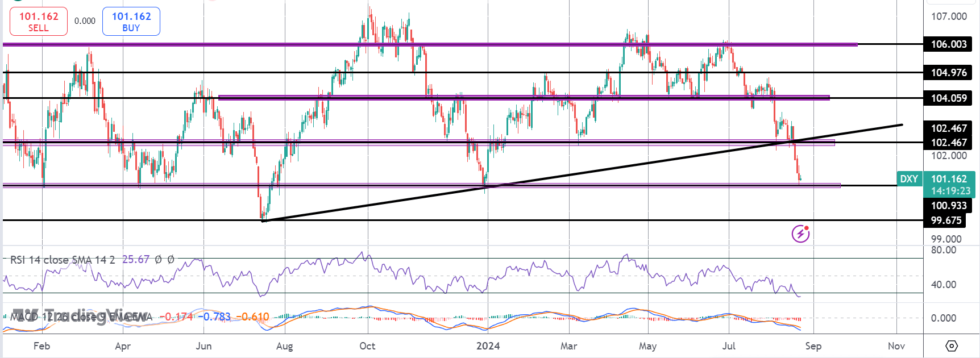This screenshot has height=358, width=980.
Task: Click the purple lightning bolt icon
Action: 800,233
